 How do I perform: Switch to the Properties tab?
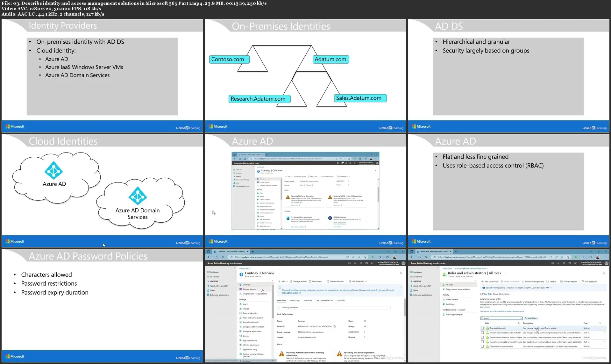pyautogui.click(x=308, y=300)
